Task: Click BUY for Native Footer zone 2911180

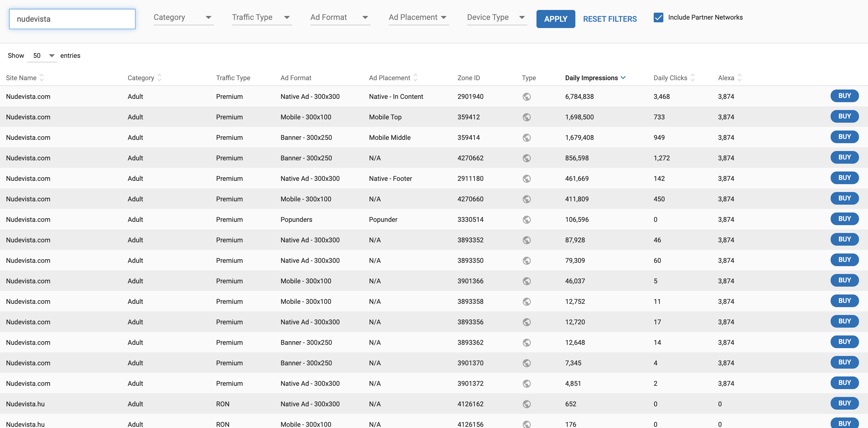Action: (844, 178)
